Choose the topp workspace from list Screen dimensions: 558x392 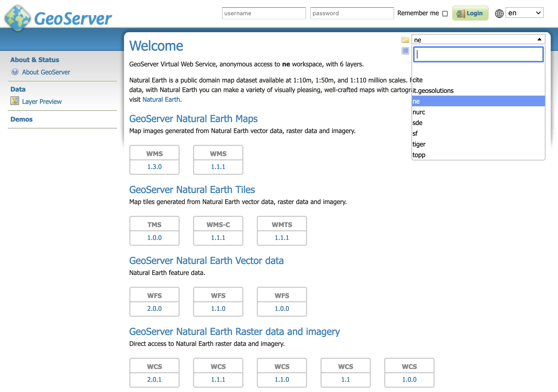pos(419,155)
